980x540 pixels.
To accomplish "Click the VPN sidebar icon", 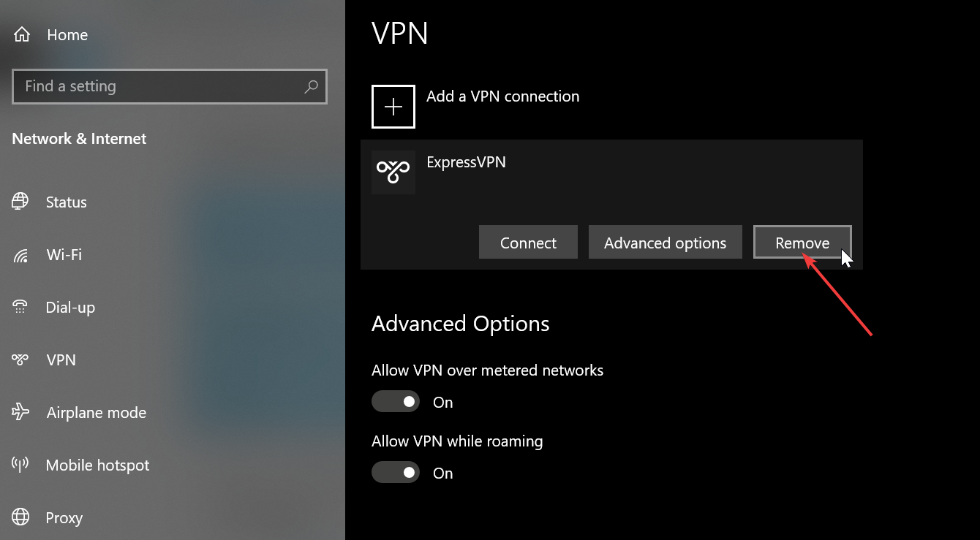I will tap(20, 360).
